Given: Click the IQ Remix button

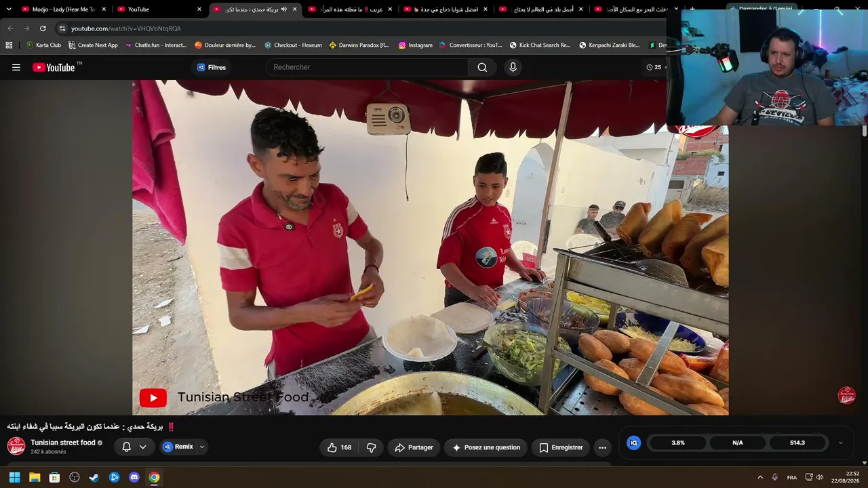Looking at the screenshot, I should [x=178, y=447].
